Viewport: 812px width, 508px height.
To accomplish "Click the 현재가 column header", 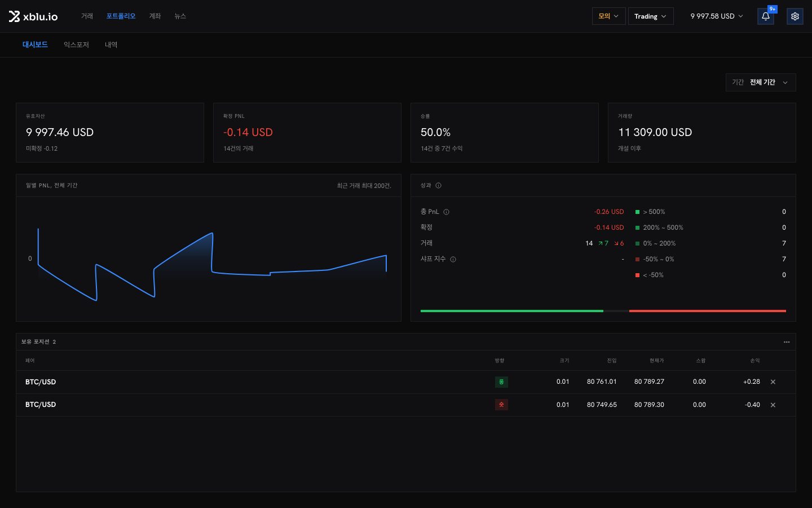I will click(x=657, y=361).
